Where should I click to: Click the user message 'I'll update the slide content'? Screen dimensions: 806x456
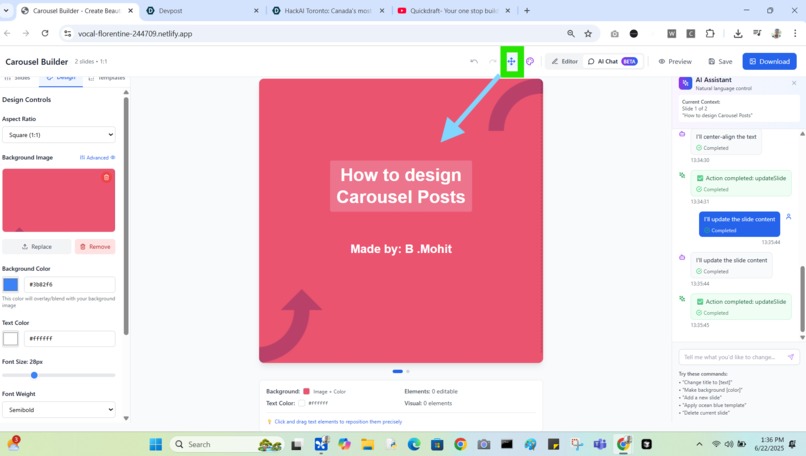coord(739,224)
